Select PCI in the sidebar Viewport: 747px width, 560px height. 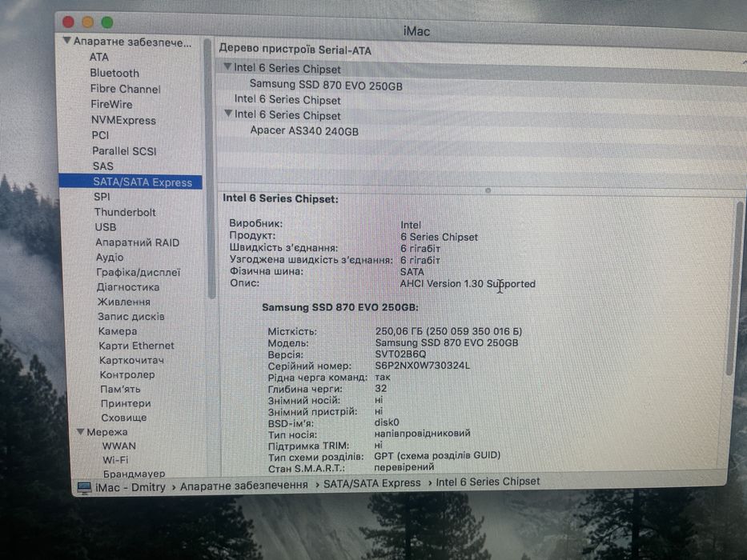tap(100, 135)
